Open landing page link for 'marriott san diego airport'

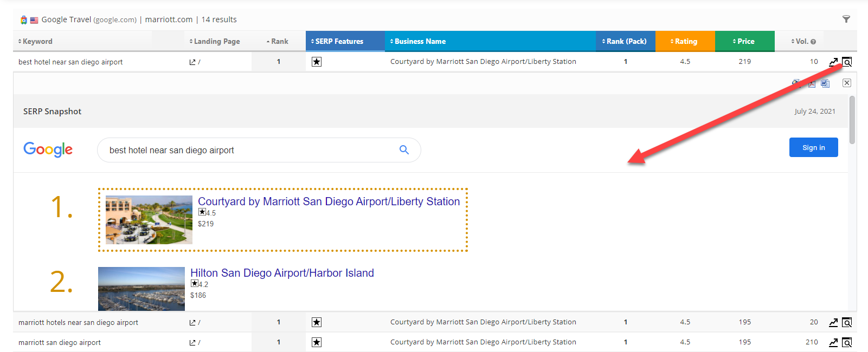tap(192, 343)
